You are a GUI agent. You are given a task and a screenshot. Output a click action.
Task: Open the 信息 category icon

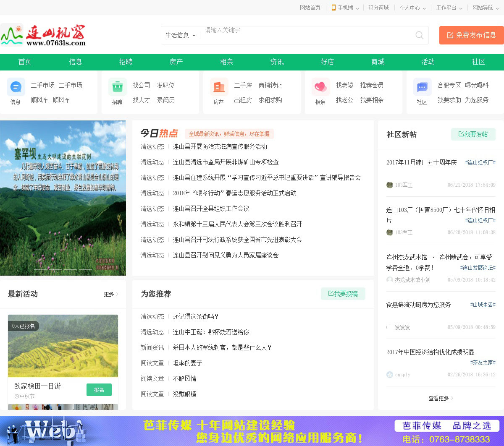tap(16, 87)
